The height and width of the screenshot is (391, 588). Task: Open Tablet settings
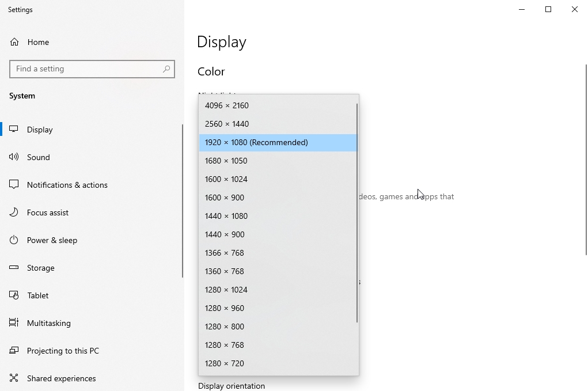(92, 295)
